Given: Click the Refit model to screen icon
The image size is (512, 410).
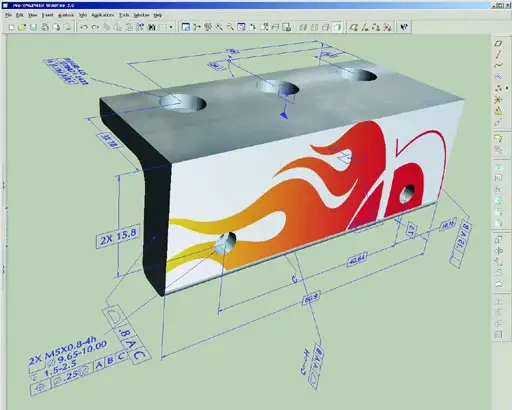Looking at the screenshot, I should [x=241, y=27].
